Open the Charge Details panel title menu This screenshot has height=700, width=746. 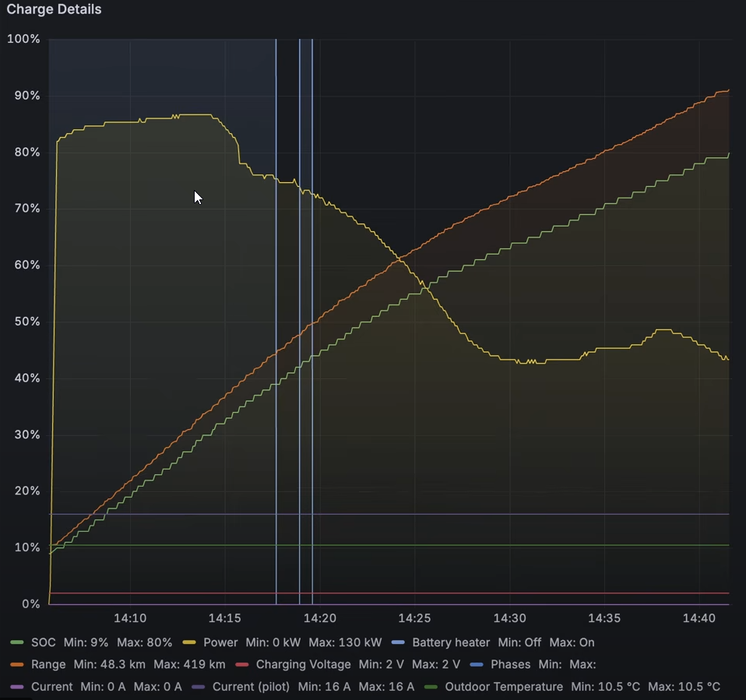pos(54,10)
